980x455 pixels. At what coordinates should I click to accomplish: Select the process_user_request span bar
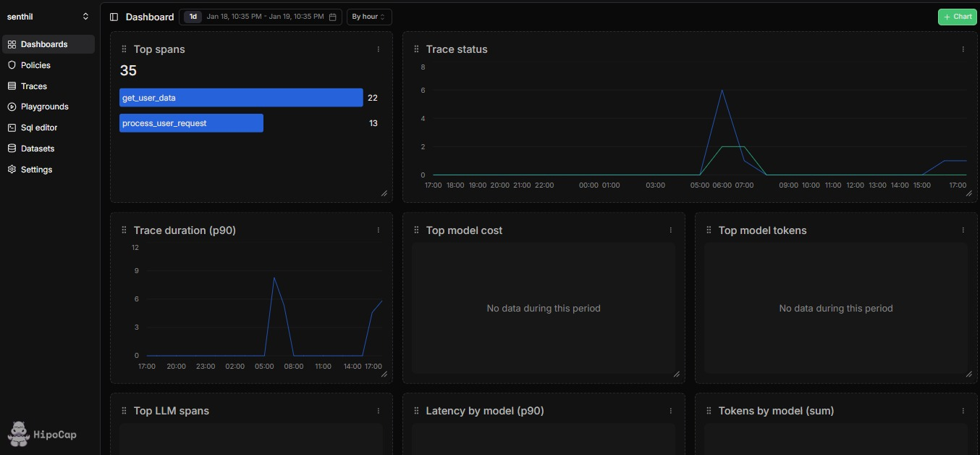point(191,123)
